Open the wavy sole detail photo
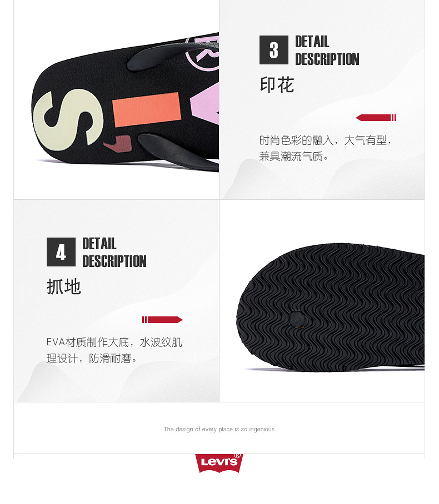Viewport: 439px width, 504px height. coord(322,300)
